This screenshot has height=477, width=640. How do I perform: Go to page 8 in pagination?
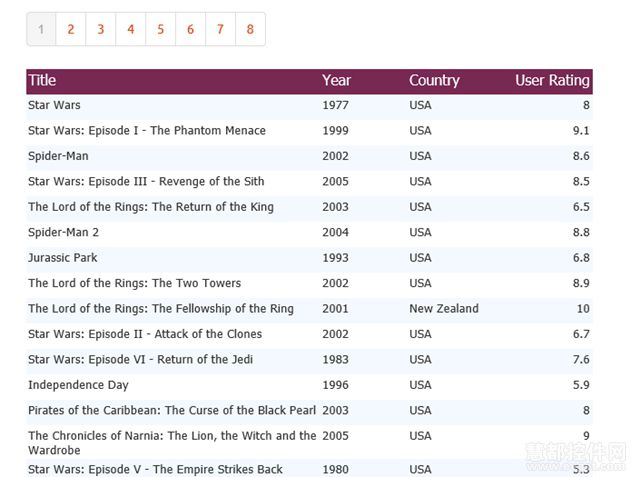(251, 29)
